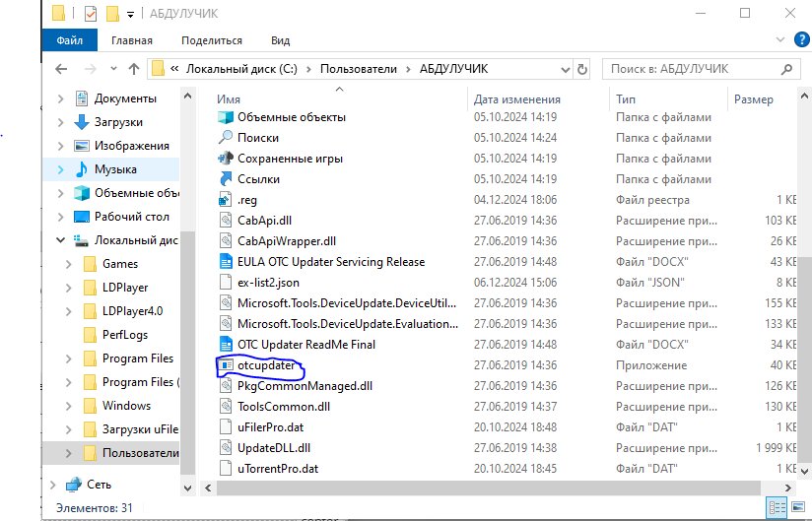Select the .reg registry file icon
This screenshot has width=812, height=521.
click(x=226, y=200)
